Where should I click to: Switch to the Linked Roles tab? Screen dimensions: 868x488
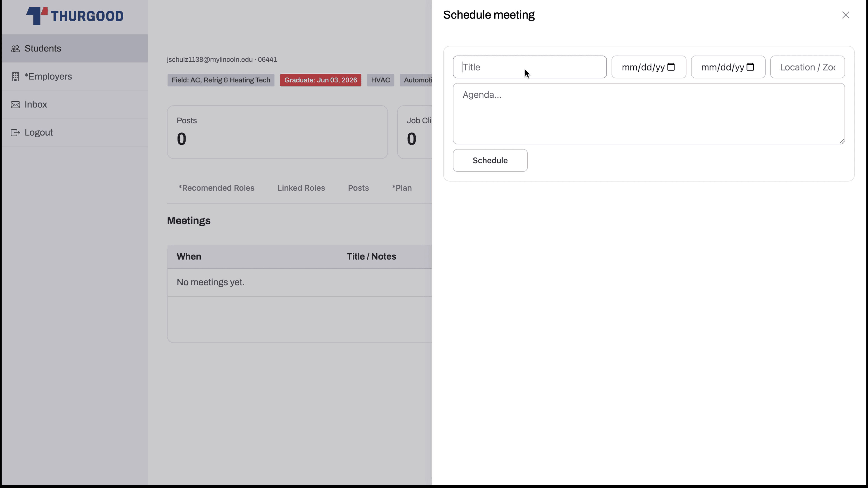[x=301, y=188]
